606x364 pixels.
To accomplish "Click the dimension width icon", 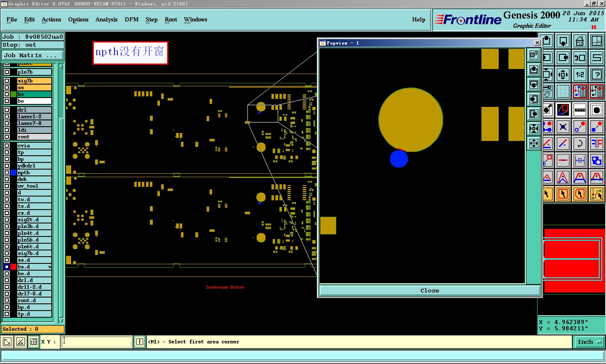I will 580,160.
